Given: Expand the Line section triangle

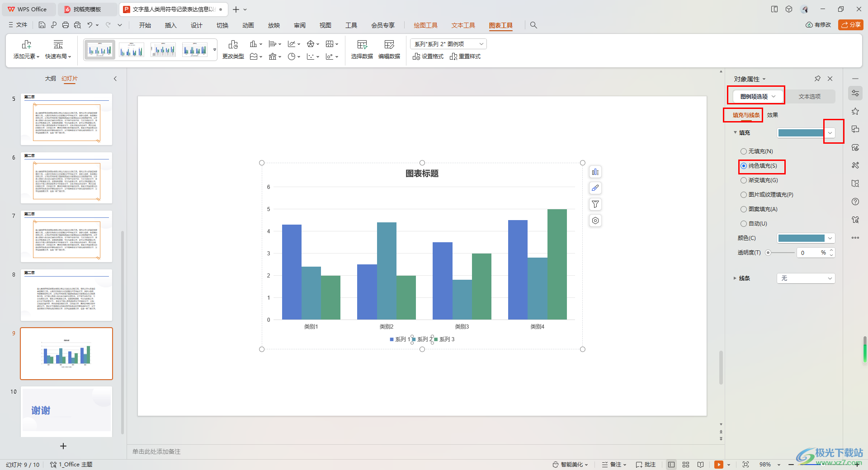Looking at the screenshot, I should tap(735, 278).
